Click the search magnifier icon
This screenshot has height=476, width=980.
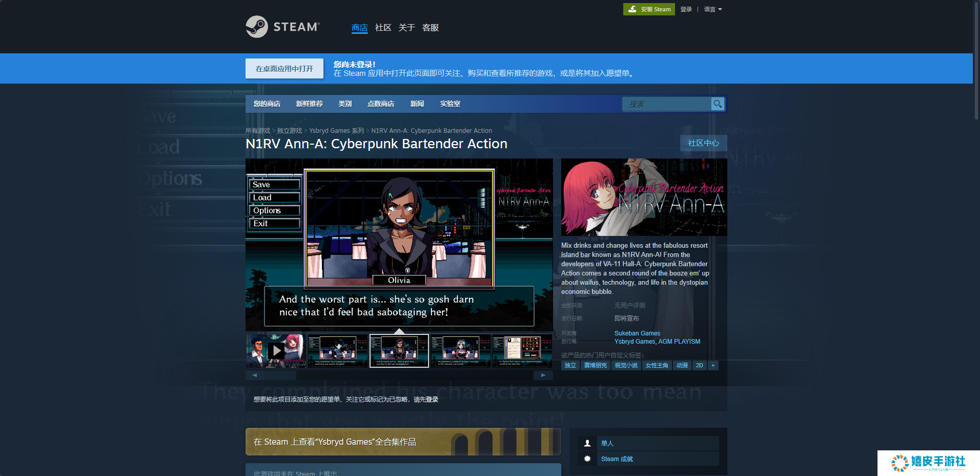(718, 104)
